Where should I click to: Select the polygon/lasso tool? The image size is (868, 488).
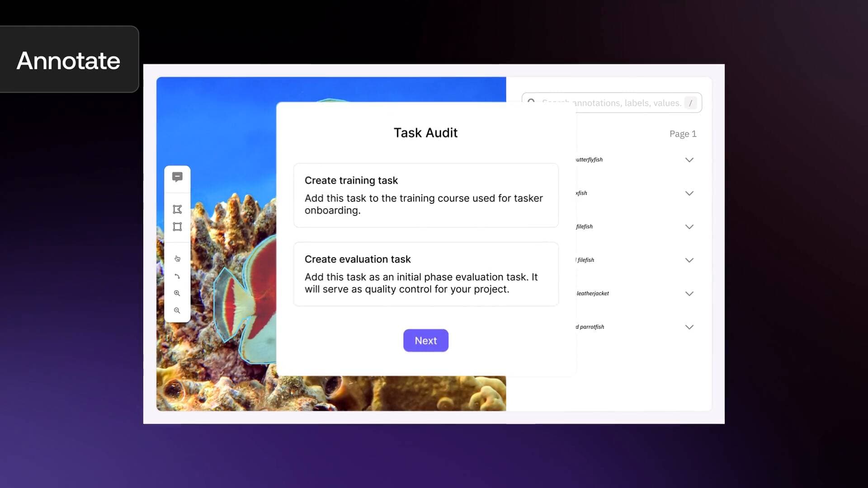tap(177, 209)
